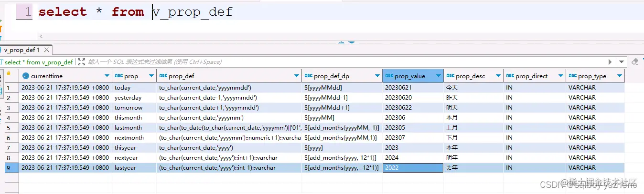Click the '$[yyyyMMdd-1]' cell
Screen dimensions: 644x194
click(342, 98)
